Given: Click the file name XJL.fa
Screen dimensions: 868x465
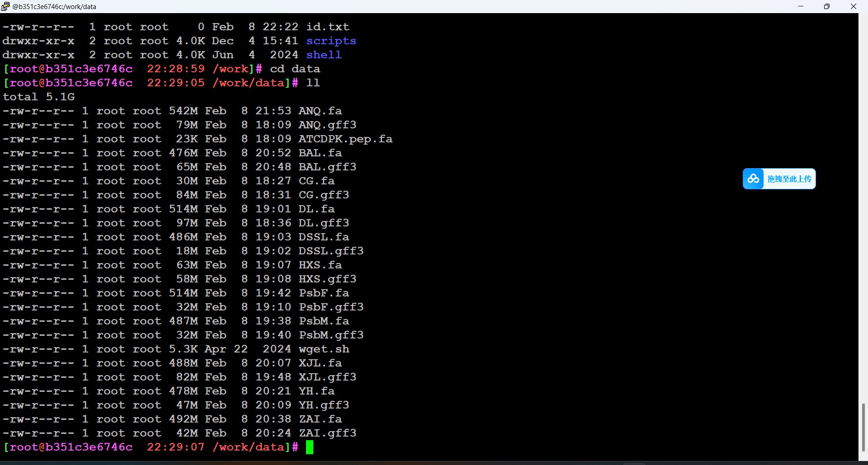Looking at the screenshot, I should [320, 363].
